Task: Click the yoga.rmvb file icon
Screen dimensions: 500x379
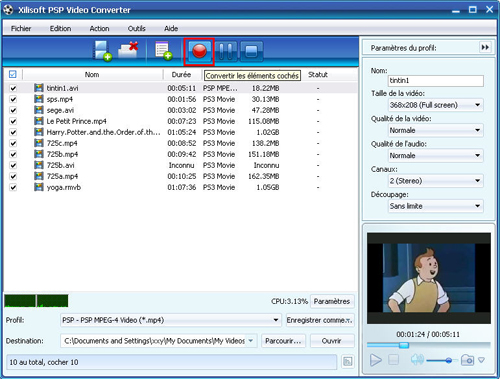Action: point(39,187)
